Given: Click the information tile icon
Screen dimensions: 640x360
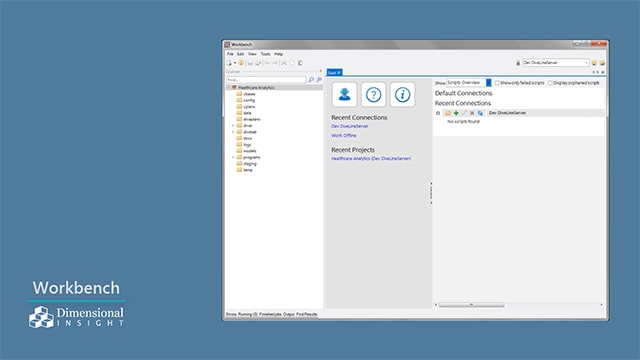Looking at the screenshot, I should point(402,94).
